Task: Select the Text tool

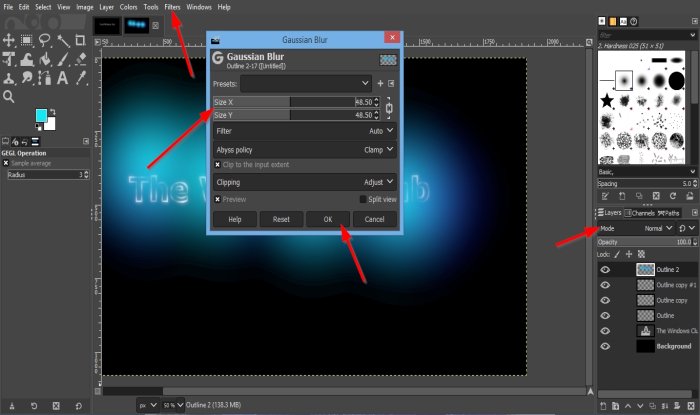Action: point(63,79)
